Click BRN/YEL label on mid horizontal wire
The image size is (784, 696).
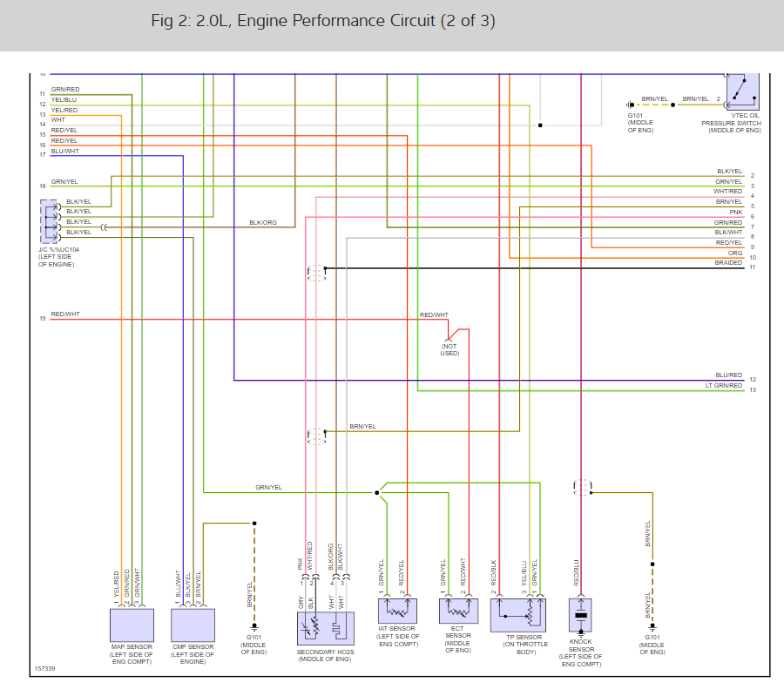point(362,427)
